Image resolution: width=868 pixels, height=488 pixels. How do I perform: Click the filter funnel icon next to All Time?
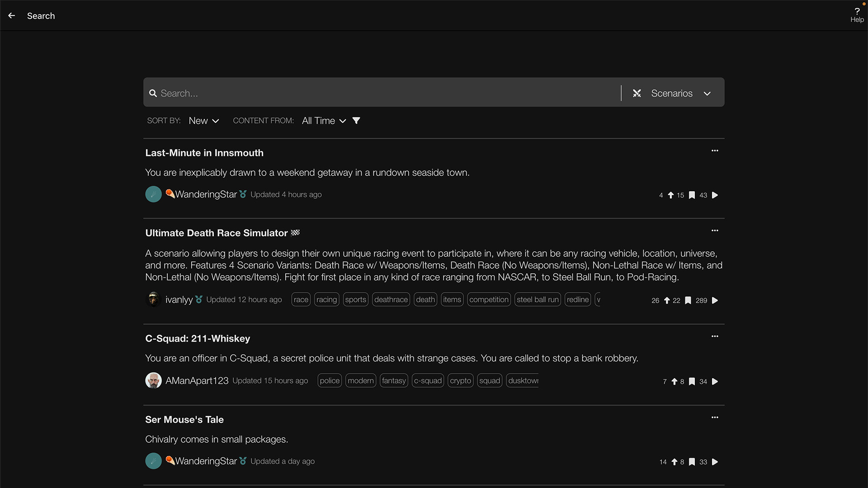(356, 120)
